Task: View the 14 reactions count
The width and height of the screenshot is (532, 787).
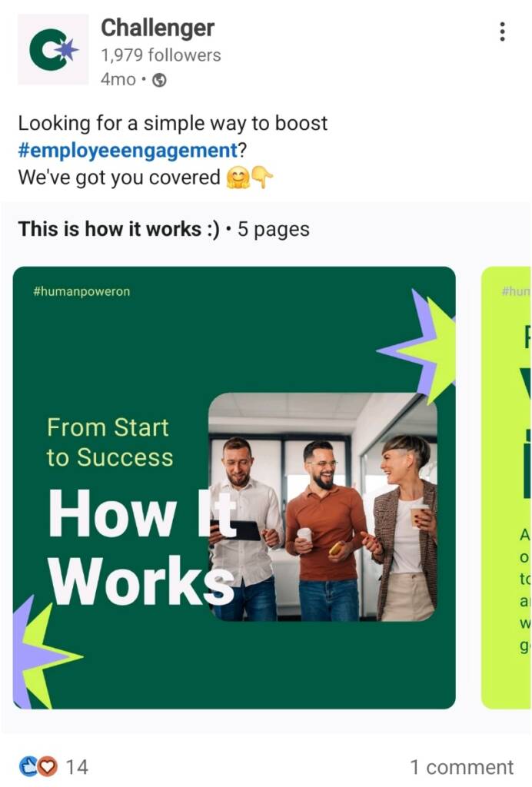Action: coord(77,767)
